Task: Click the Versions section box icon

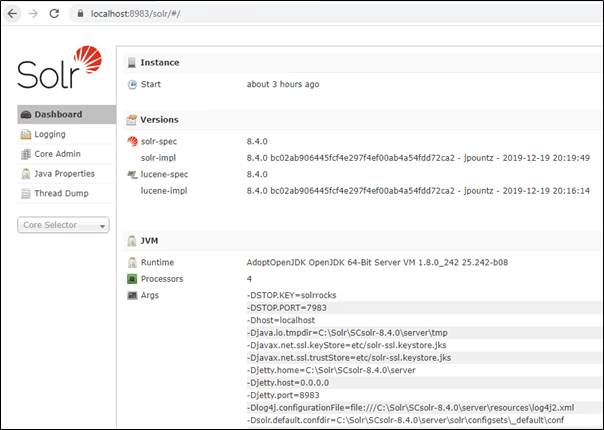Action: [x=132, y=120]
